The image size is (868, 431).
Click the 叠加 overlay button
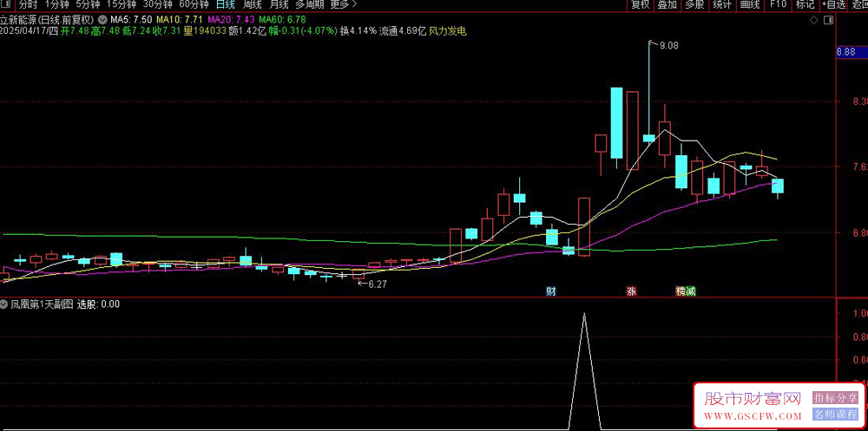(667, 4)
